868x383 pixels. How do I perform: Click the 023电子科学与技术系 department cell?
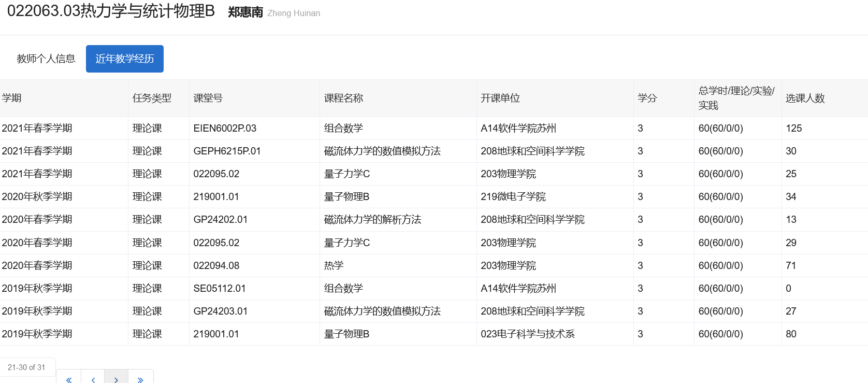pos(527,334)
